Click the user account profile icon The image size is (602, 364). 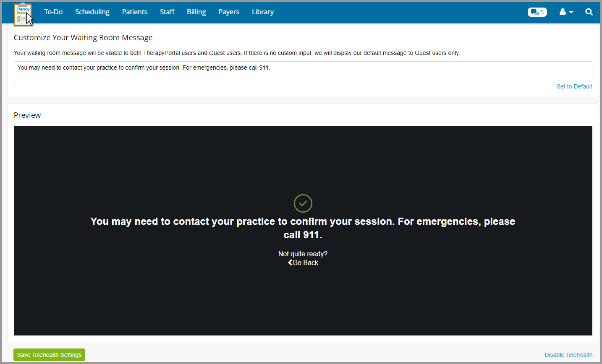[563, 12]
